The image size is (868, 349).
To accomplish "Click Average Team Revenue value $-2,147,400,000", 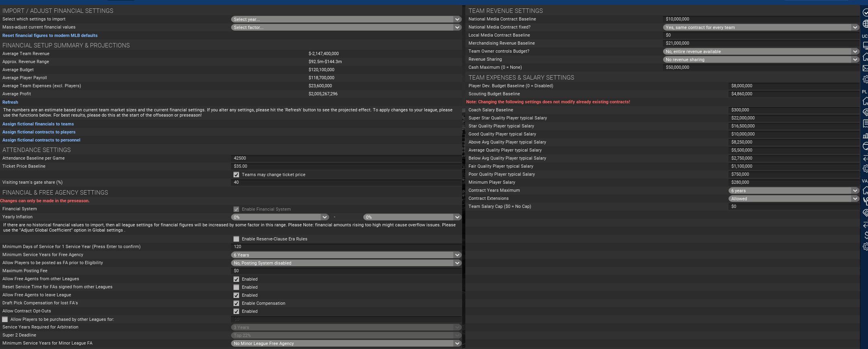I will click(x=323, y=53).
